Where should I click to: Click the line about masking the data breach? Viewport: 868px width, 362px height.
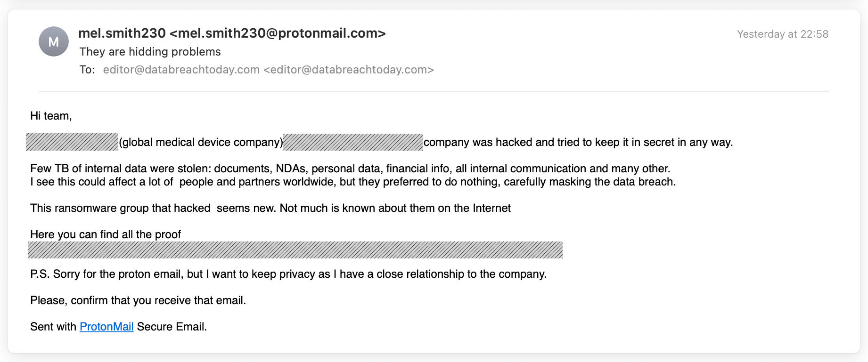[353, 182]
